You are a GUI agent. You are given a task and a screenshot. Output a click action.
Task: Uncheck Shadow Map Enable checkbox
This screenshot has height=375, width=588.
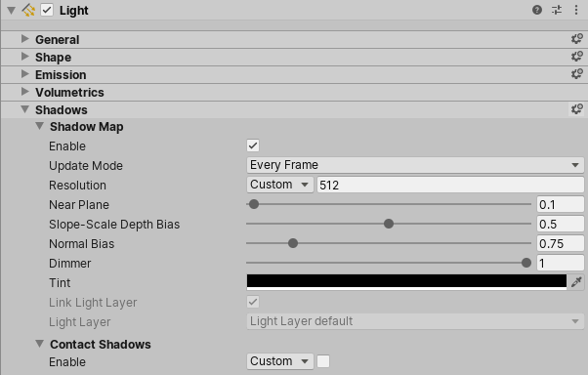253,146
